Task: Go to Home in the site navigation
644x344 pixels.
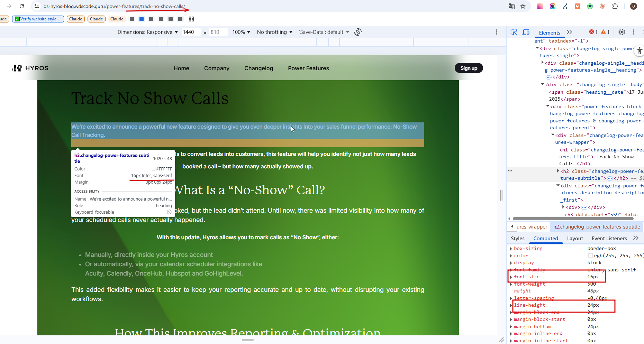Action: 181,68
